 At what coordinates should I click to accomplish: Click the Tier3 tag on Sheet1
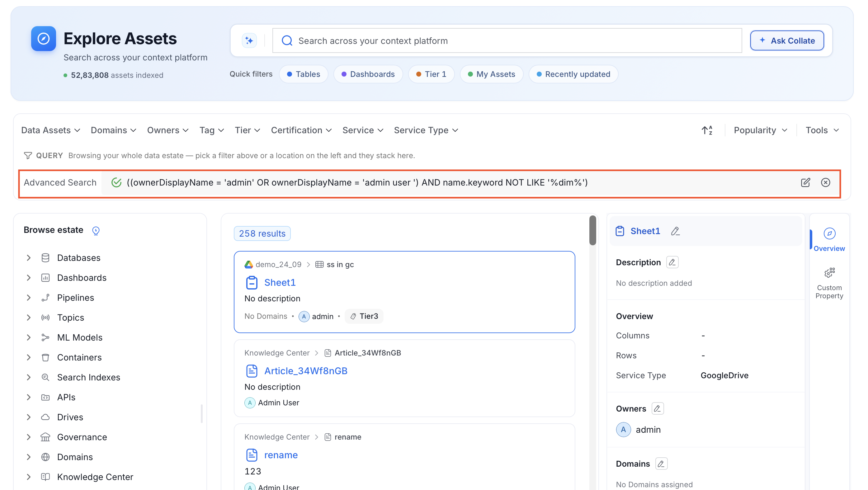click(x=364, y=316)
